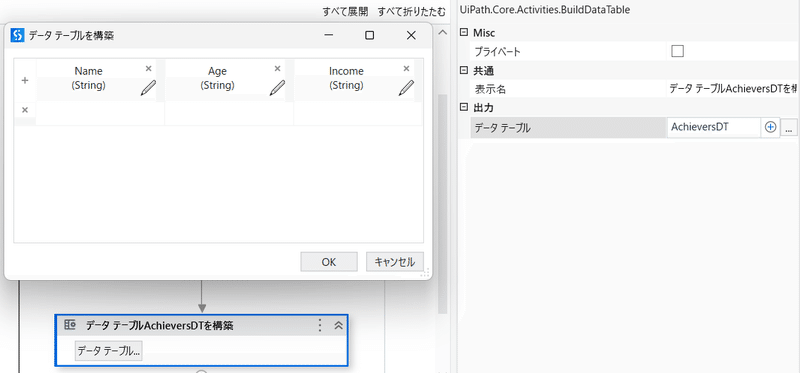Delete the first data row using X
800x373 pixels.
[24, 110]
